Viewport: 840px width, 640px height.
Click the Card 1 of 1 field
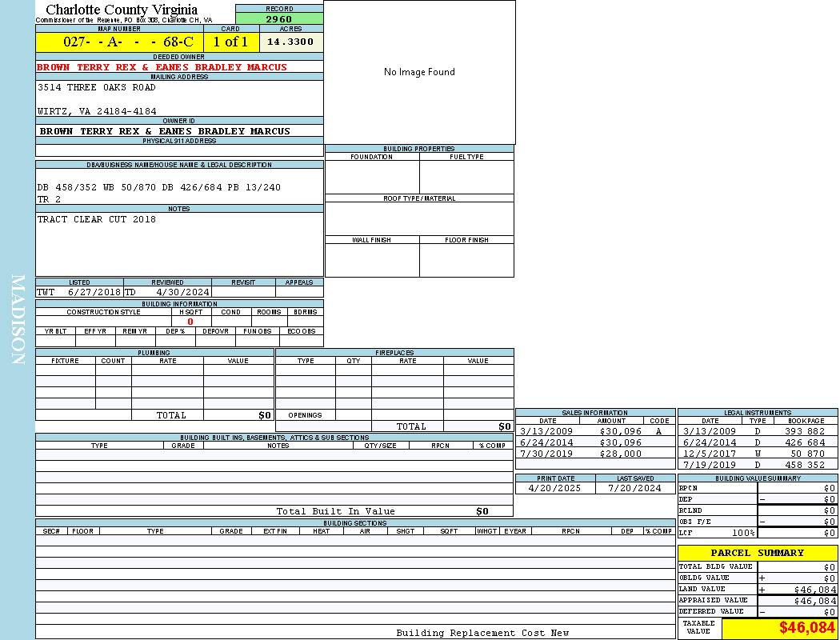tap(230, 42)
